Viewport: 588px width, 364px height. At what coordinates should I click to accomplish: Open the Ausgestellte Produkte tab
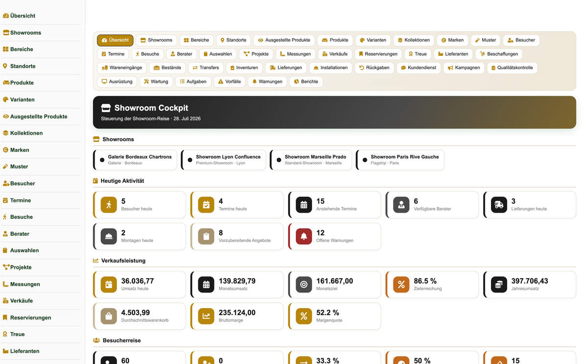284,40
